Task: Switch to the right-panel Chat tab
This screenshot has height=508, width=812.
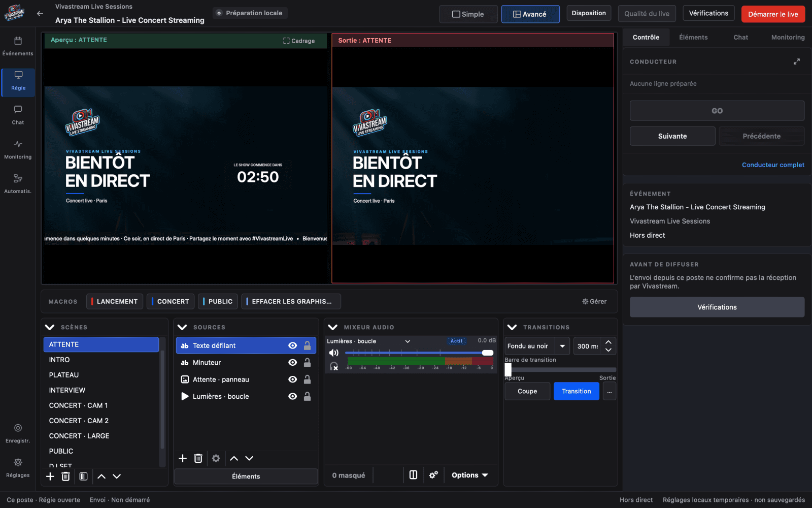Action: point(740,37)
